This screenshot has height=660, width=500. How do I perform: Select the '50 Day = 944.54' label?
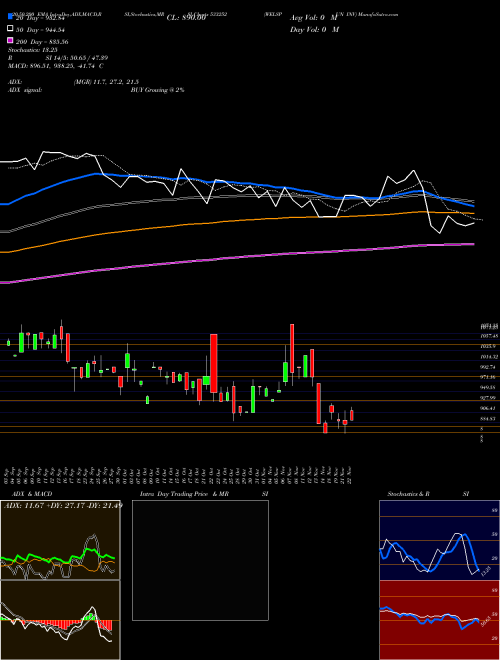click(x=41, y=29)
